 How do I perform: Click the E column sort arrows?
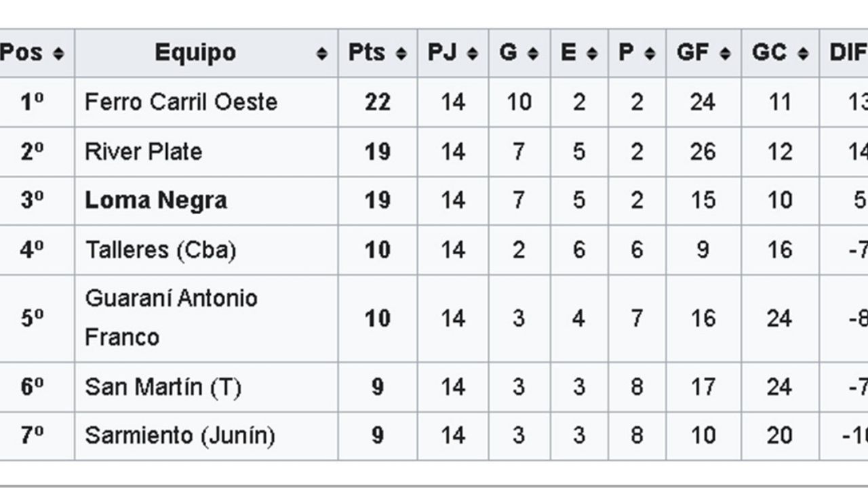(591, 53)
